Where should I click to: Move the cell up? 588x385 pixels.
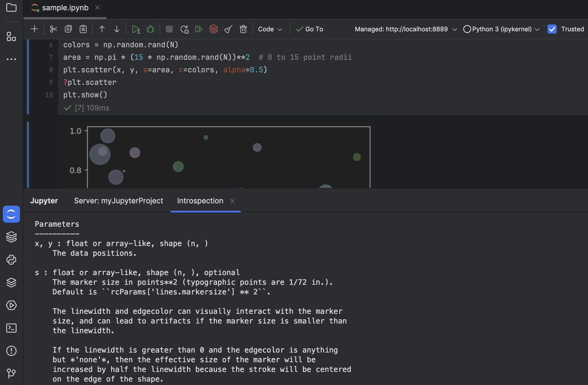pos(102,29)
